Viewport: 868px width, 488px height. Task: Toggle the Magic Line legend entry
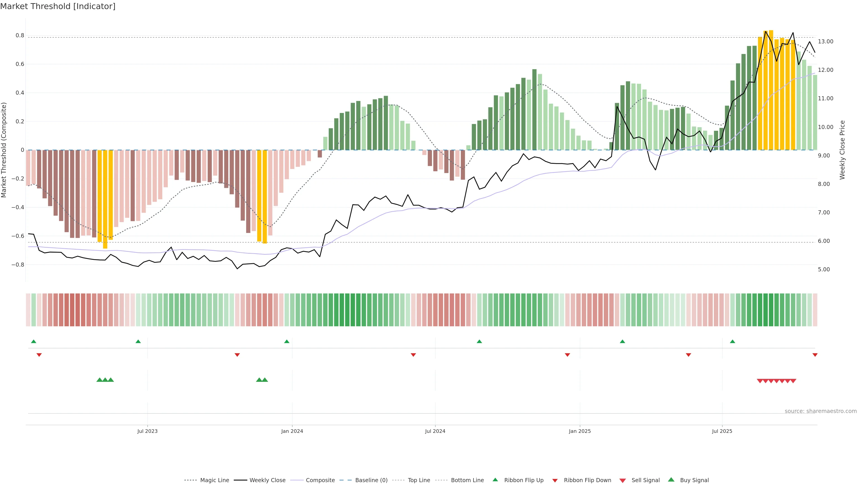point(214,480)
